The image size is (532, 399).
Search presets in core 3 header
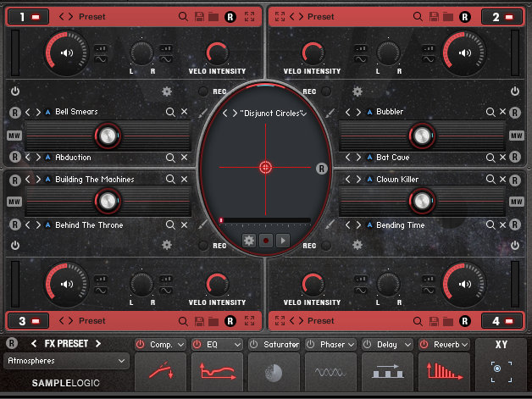183,321
